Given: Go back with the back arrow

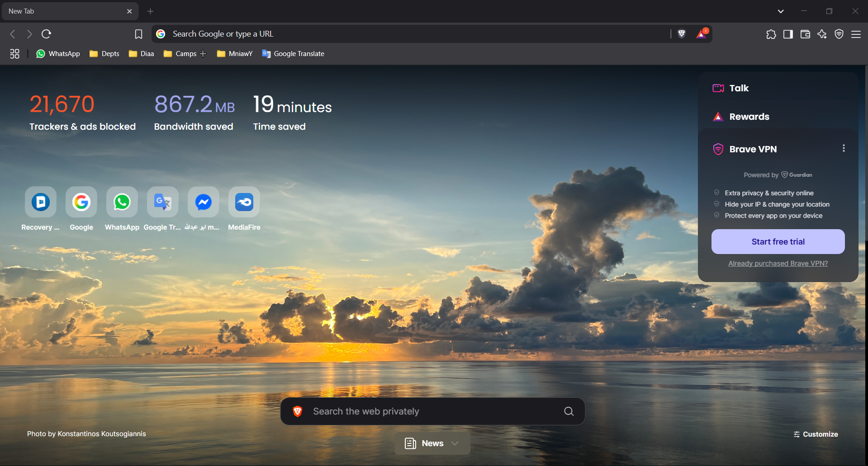Looking at the screenshot, I should coord(13,34).
